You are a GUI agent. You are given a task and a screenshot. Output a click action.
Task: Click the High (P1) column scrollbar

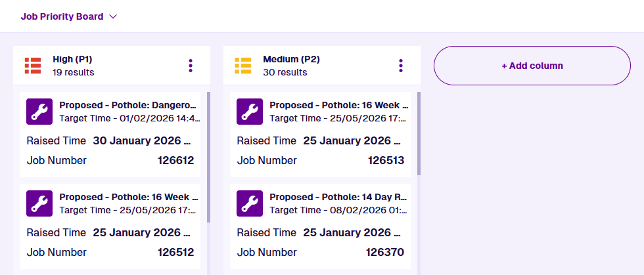[x=208, y=158]
